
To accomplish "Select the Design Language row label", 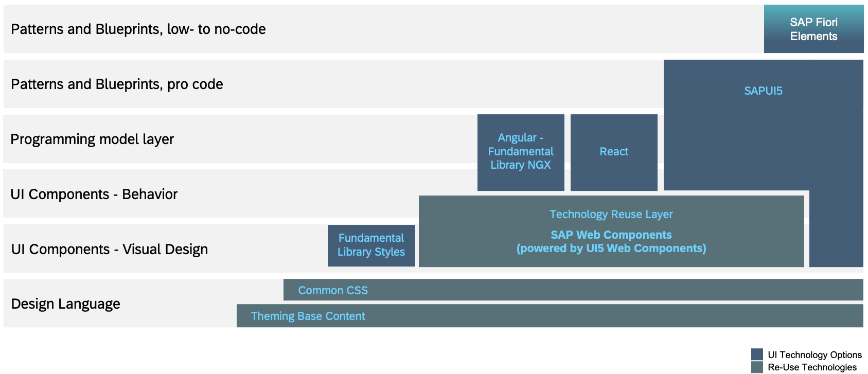I will click(x=65, y=304).
